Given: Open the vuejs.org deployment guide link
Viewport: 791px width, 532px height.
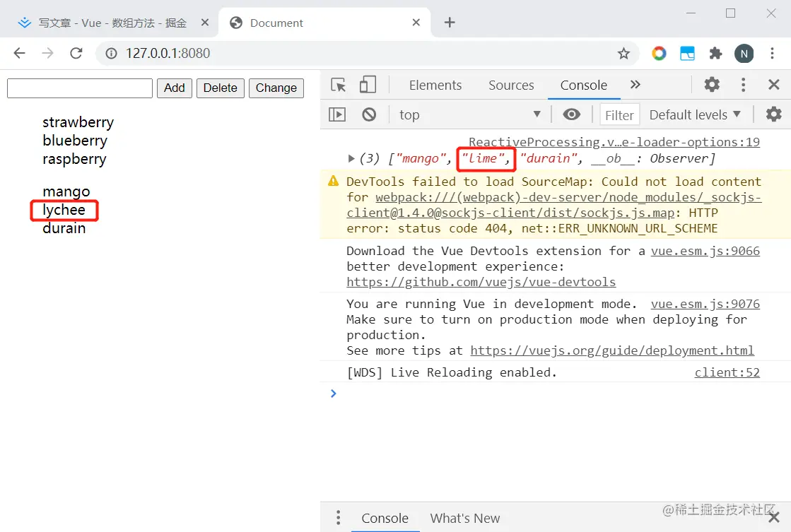Looking at the screenshot, I should point(612,350).
